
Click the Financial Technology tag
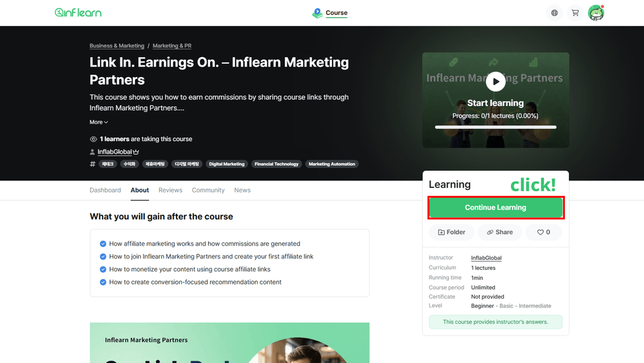276,164
